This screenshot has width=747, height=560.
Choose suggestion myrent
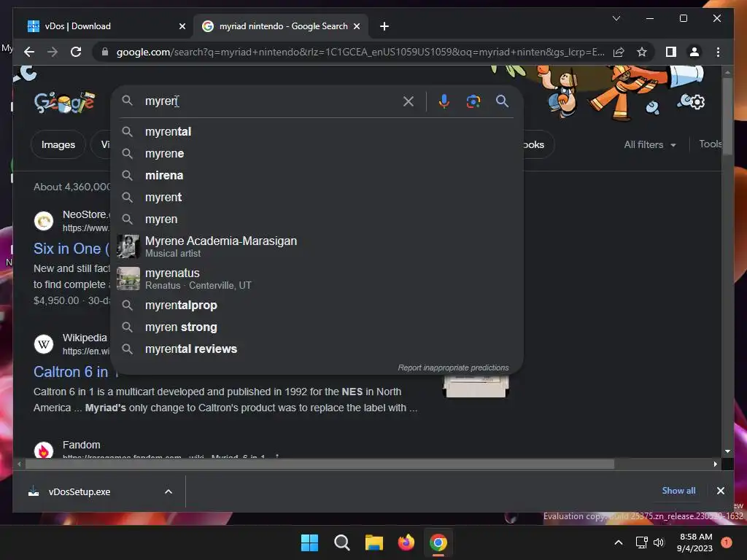point(317,197)
